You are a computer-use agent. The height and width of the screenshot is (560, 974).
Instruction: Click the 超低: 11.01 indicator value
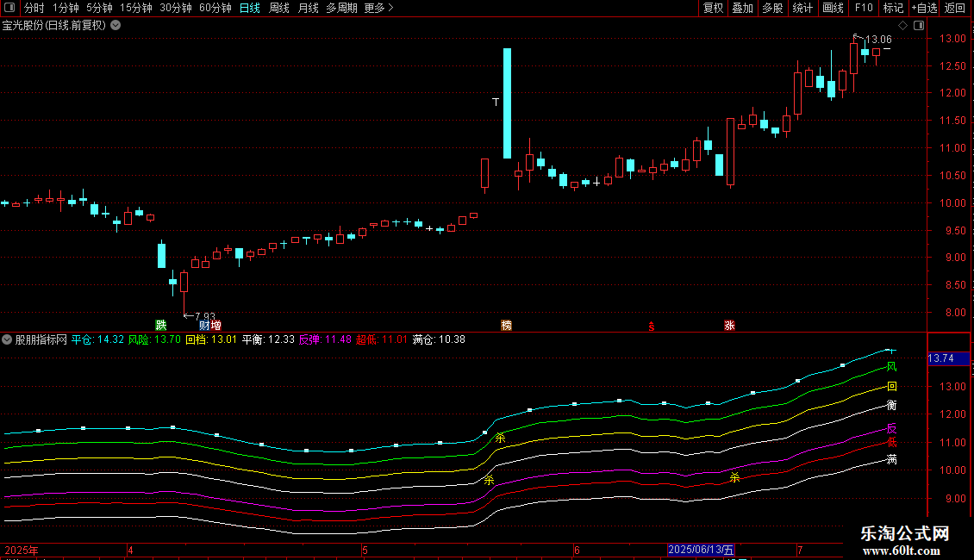[381, 339]
